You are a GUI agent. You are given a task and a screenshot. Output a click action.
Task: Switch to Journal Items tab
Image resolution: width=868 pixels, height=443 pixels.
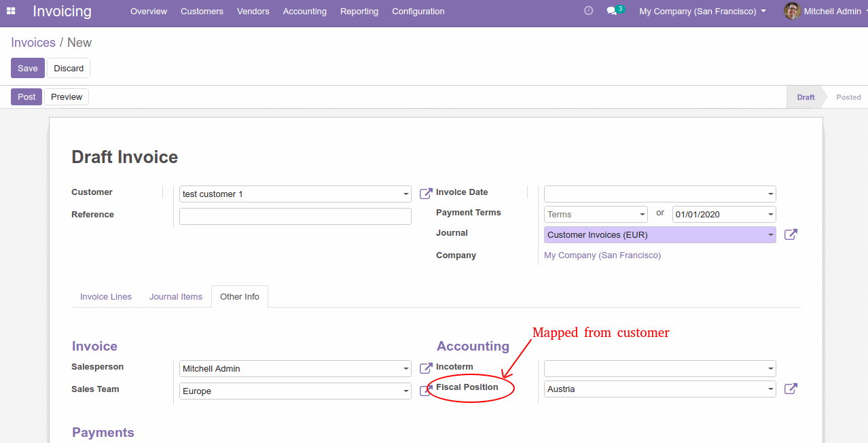176,297
